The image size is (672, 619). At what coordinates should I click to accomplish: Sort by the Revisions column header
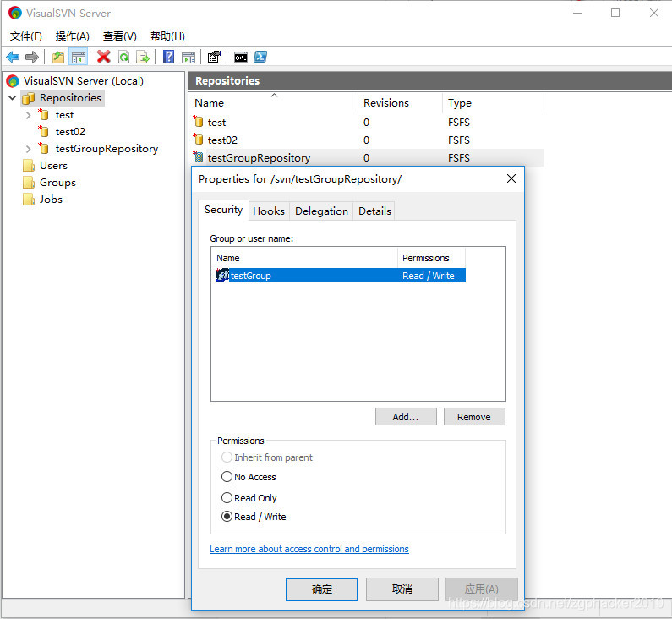400,103
